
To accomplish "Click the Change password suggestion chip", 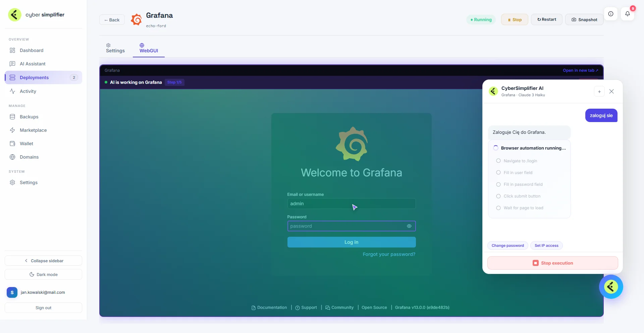I will click(x=508, y=245).
